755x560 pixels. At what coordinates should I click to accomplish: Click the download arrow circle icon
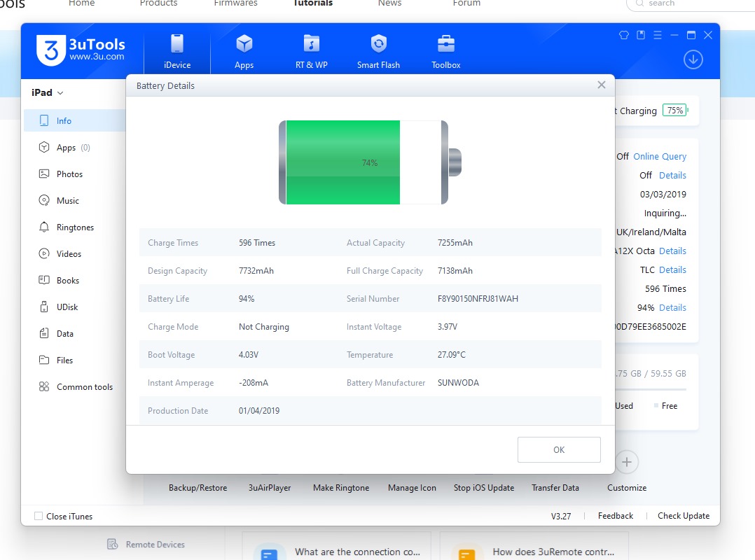tap(693, 59)
